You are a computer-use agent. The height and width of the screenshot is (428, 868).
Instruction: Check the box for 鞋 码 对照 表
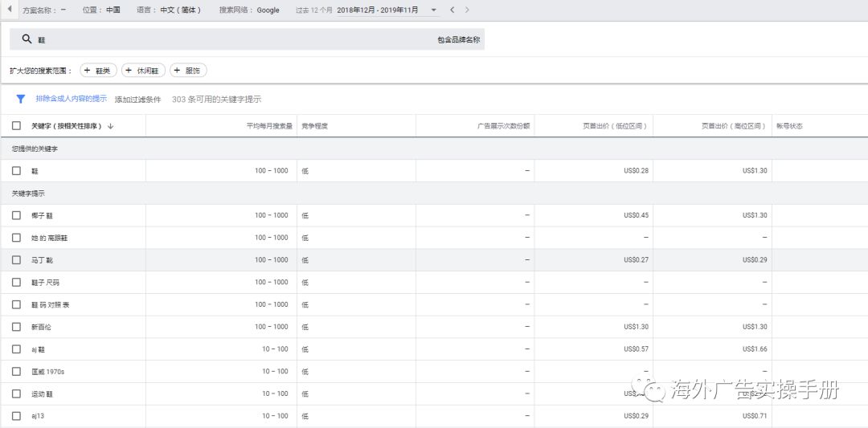[17, 304]
